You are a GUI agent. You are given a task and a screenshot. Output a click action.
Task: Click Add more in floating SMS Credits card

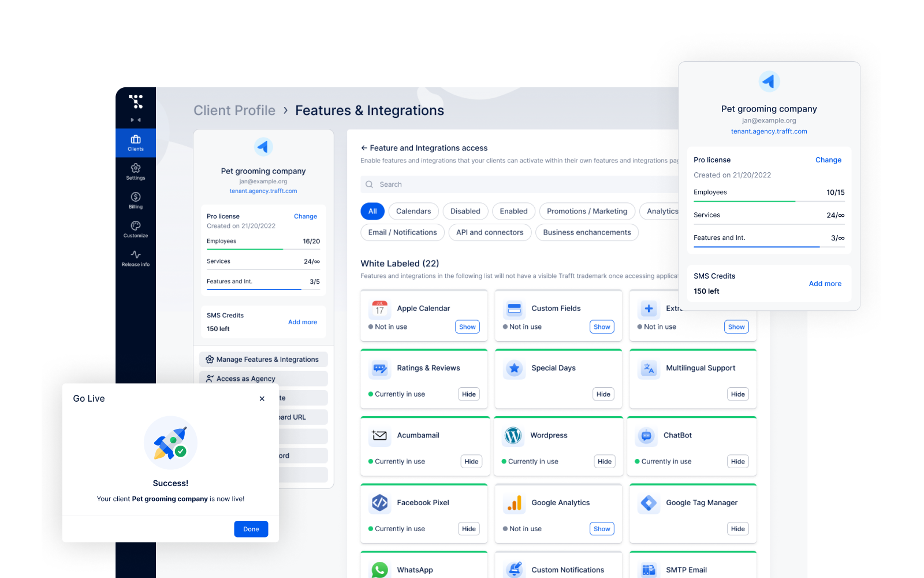825,284
